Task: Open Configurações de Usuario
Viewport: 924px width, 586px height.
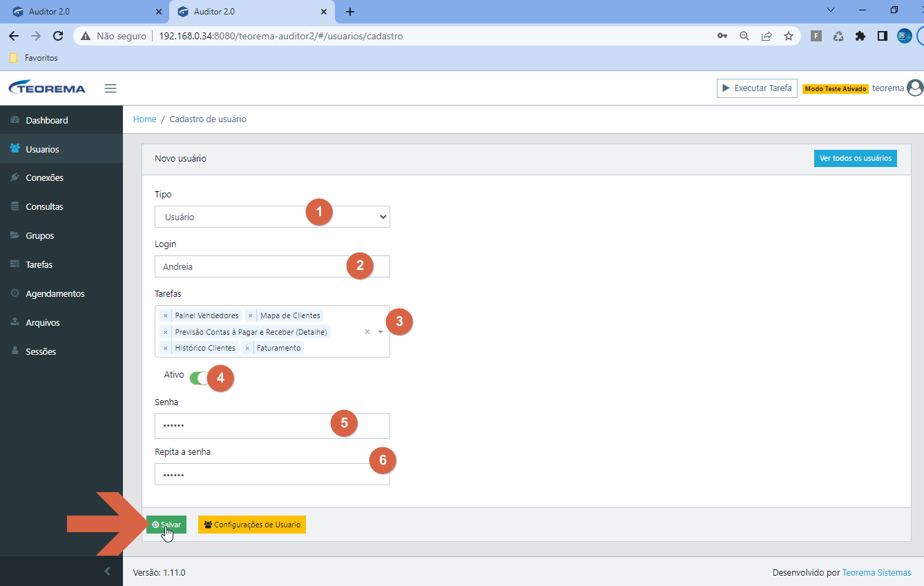Action: pyautogui.click(x=252, y=525)
